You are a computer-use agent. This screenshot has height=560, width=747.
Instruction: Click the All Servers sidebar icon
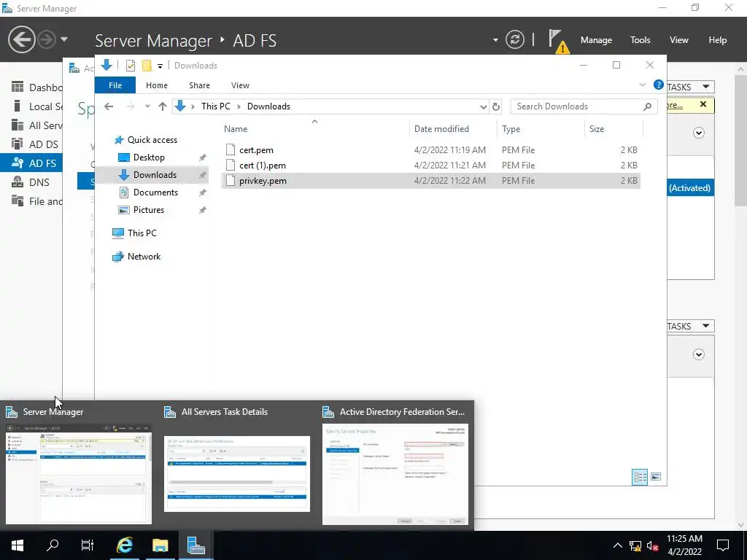(18, 125)
